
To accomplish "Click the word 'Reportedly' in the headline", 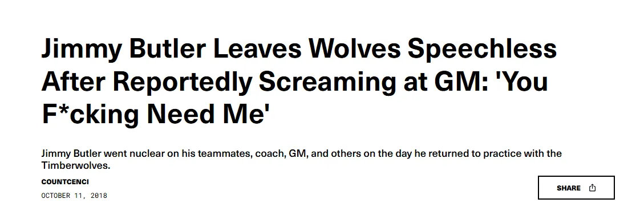I will coord(182,82).
